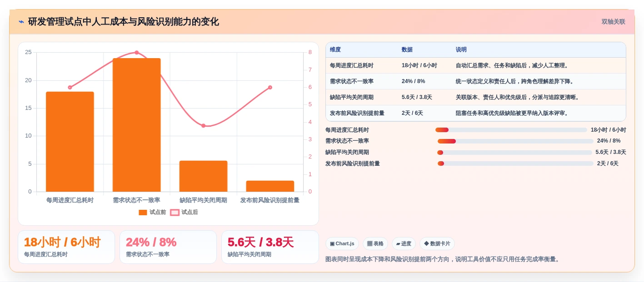The image size is (644, 282).
Task: Click x-axis label 缺陷平均关闭周期
Action: pyautogui.click(x=203, y=200)
